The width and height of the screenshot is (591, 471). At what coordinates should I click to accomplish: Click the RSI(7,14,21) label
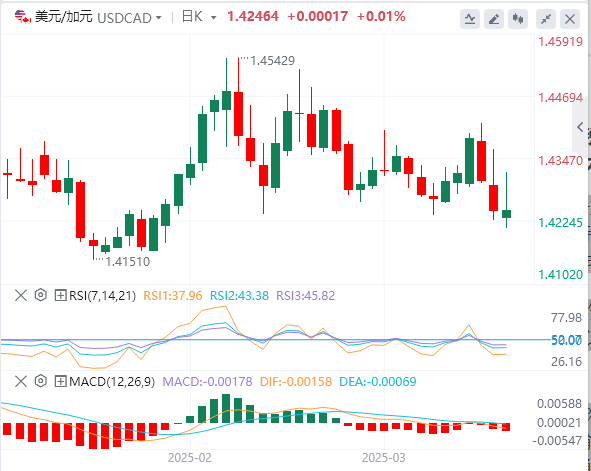click(103, 296)
